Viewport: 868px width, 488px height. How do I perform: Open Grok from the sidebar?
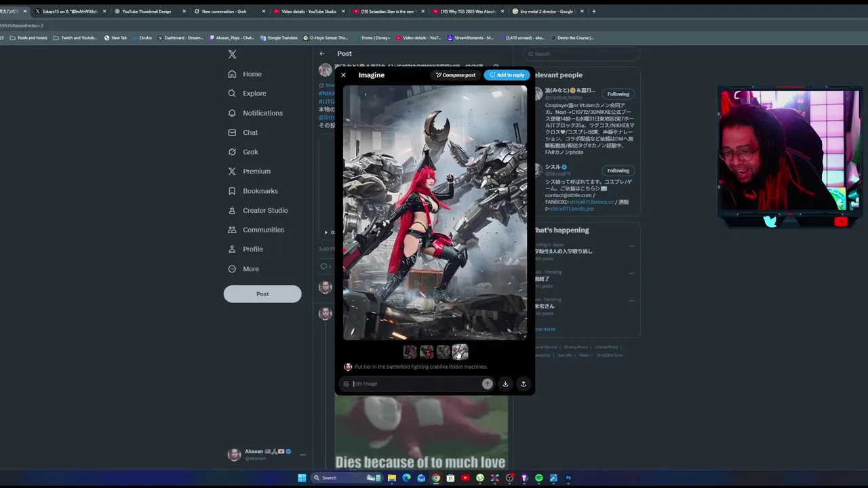[243, 152]
